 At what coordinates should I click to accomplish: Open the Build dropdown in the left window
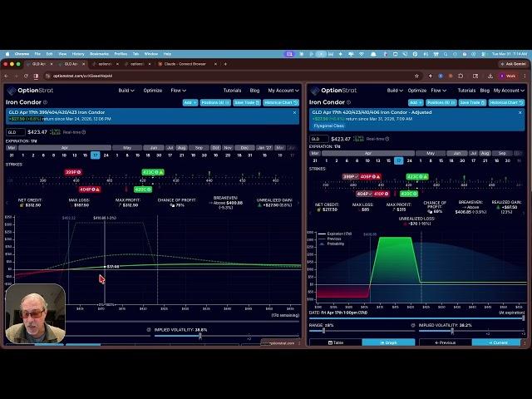point(126,91)
